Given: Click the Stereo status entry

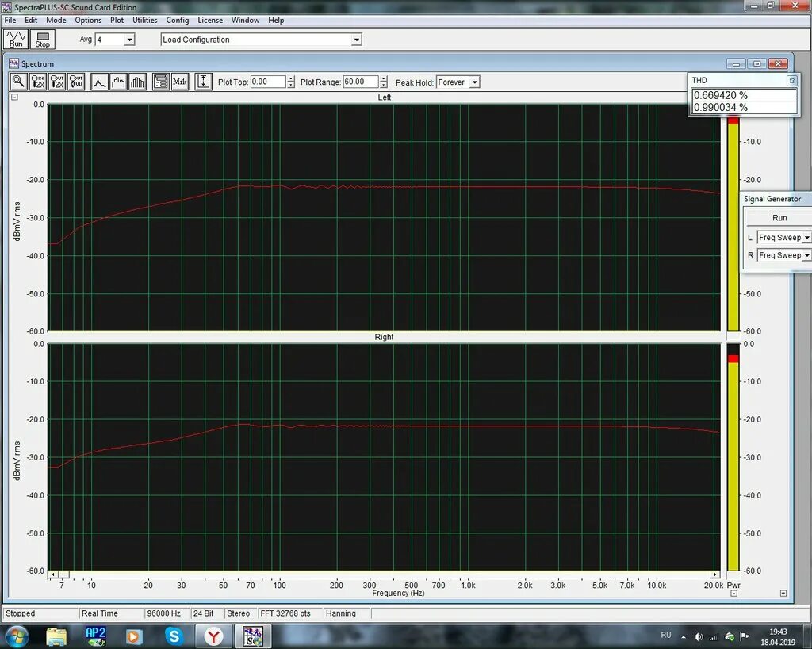Looking at the screenshot, I should 239,613.
